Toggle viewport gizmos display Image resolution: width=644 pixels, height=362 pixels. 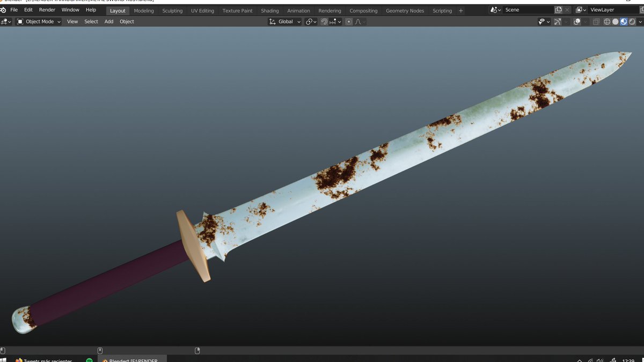point(558,21)
